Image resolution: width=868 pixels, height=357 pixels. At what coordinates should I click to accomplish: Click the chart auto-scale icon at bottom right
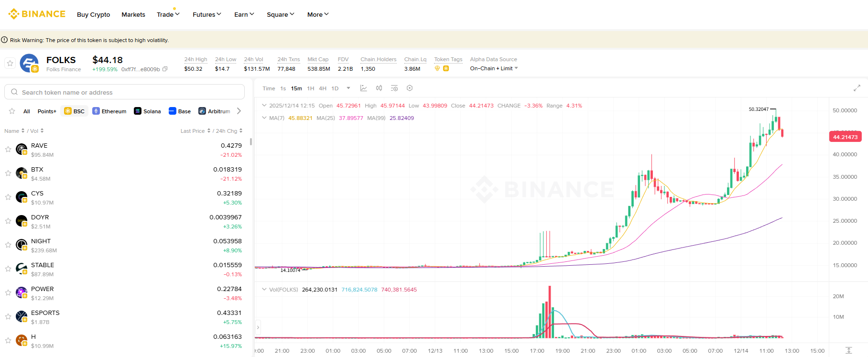848,350
